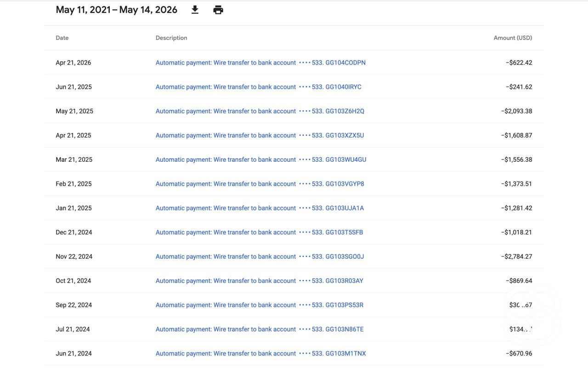Download the transactions with the download icon

(195, 10)
